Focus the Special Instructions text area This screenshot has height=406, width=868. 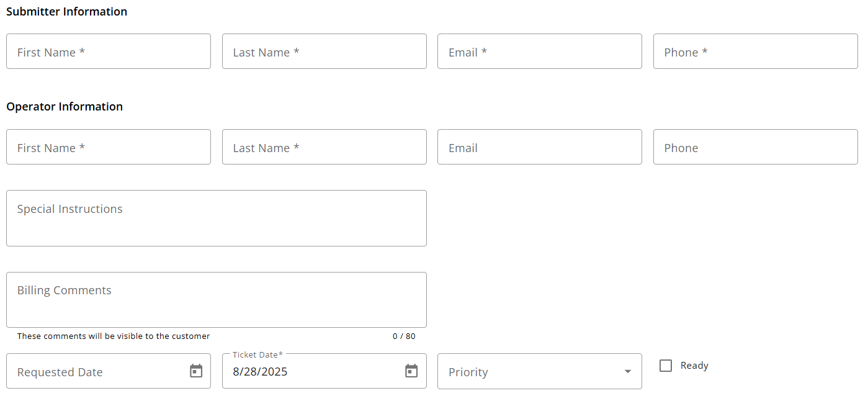pyautogui.click(x=216, y=219)
